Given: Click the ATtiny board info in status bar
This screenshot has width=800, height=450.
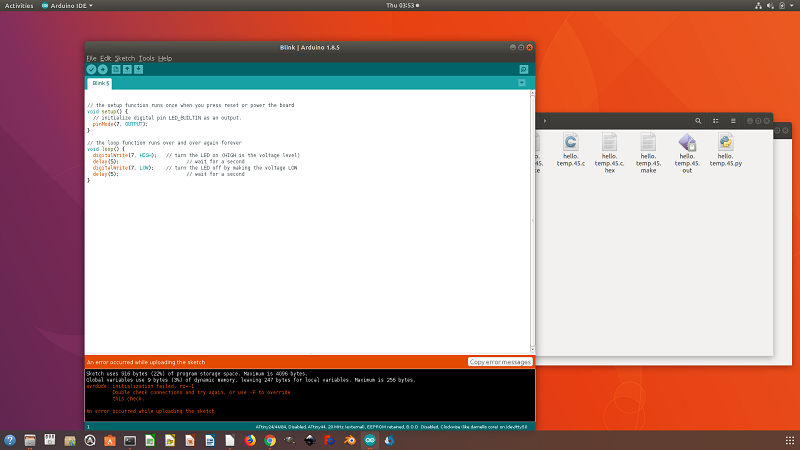Looking at the screenshot, I should coord(391,427).
